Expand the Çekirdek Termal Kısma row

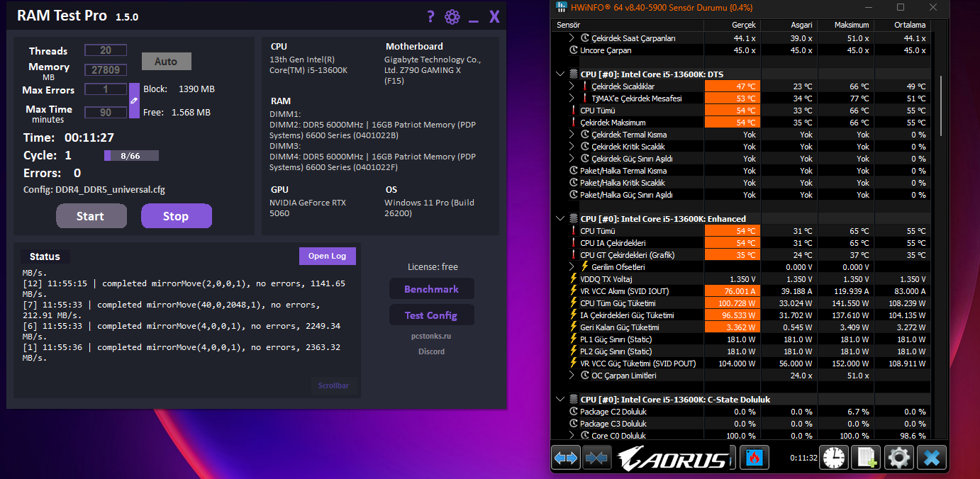(572, 135)
